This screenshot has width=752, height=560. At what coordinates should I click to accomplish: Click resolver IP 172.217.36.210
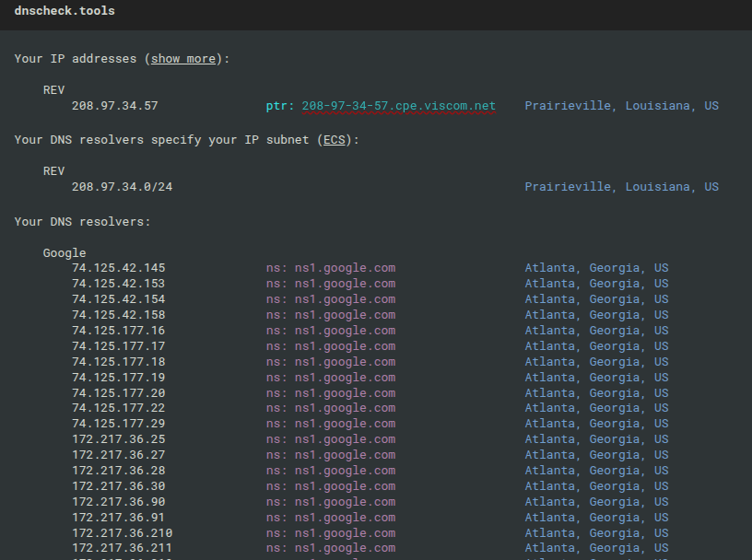coord(123,532)
